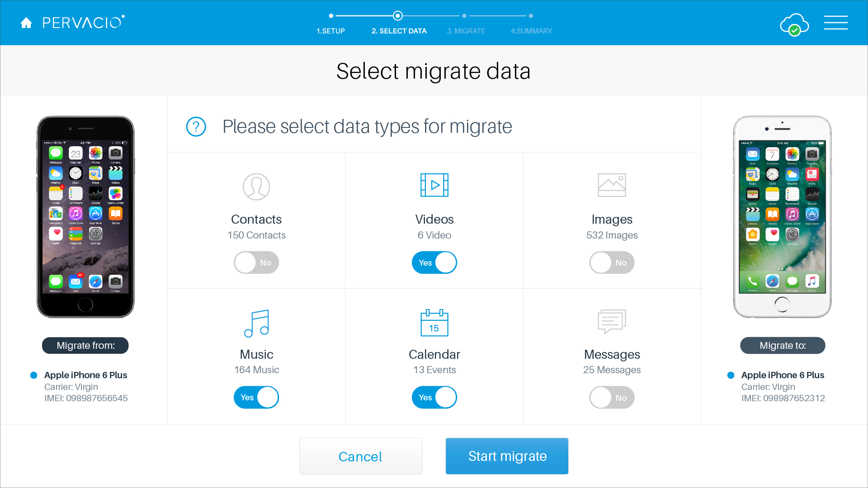Disable Calendar migration toggle
This screenshot has width=868, height=488.
(x=434, y=398)
